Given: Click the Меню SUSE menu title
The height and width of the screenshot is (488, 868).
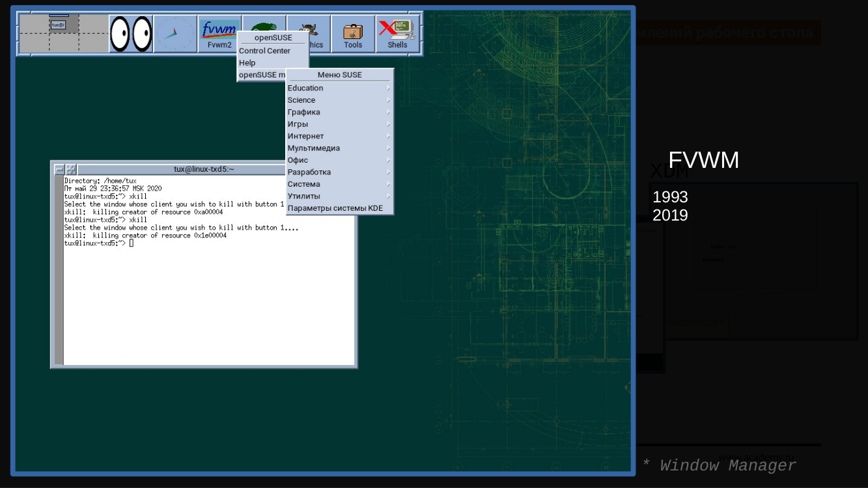Looking at the screenshot, I should pyautogui.click(x=340, y=75).
